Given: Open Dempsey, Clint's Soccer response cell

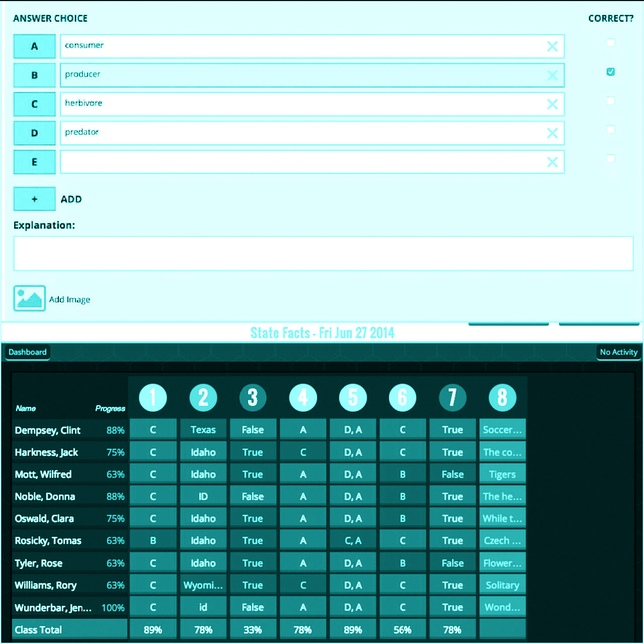Looking at the screenshot, I should pyautogui.click(x=502, y=430).
